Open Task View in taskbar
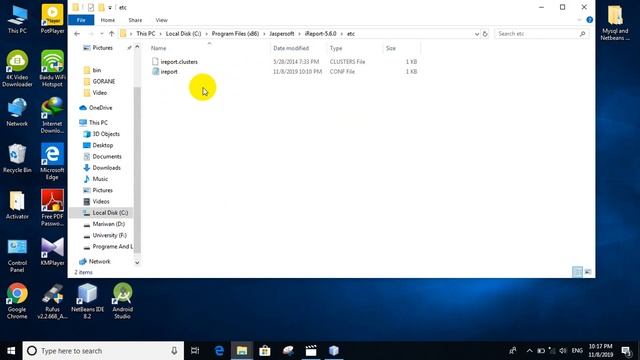The width and height of the screenshot is (640, 360). (x=195, y=351)
